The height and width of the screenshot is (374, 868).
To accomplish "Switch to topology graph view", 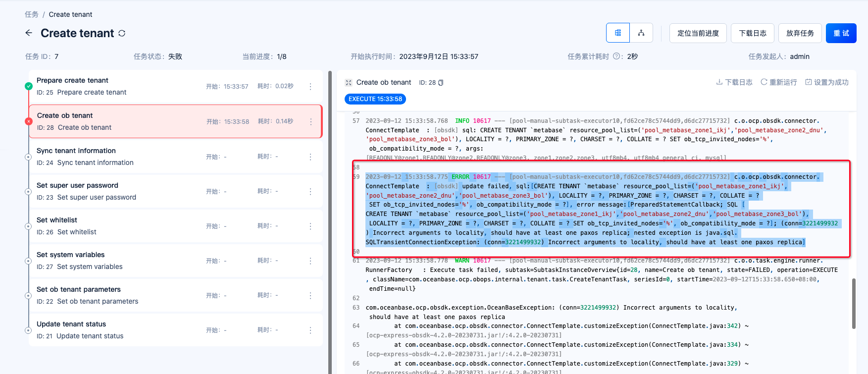I will [641, 33].
